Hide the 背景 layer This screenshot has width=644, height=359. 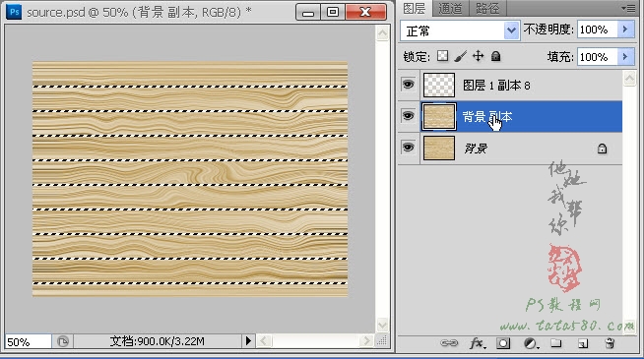coord(408,147)
